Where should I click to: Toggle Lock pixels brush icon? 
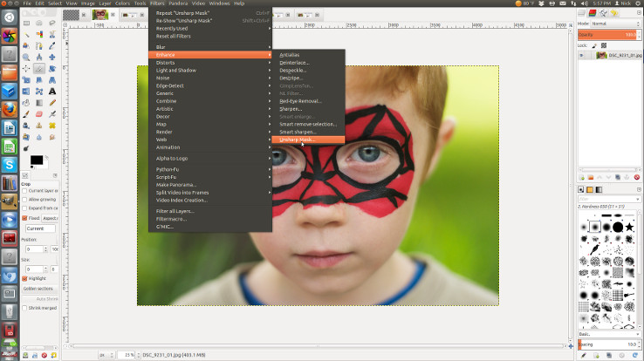[594, 45]
